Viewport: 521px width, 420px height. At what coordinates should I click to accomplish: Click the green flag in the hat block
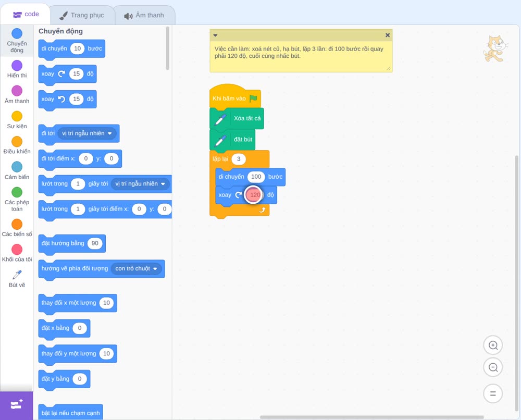tap(254, 98)
